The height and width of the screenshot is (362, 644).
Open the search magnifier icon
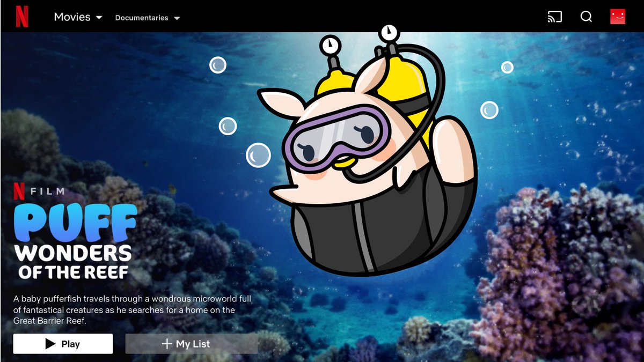pos(586,17)
